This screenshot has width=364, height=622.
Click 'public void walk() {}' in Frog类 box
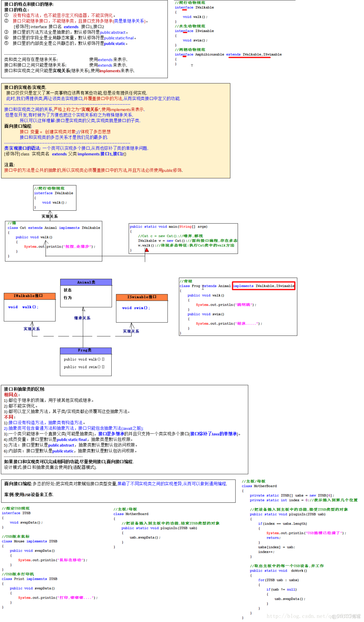(x=84, y=359)
